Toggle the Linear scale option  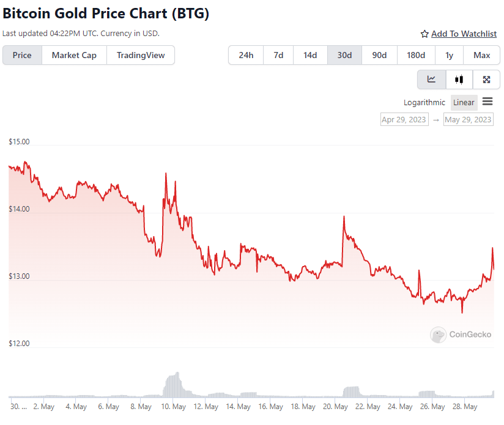[464, 103]
